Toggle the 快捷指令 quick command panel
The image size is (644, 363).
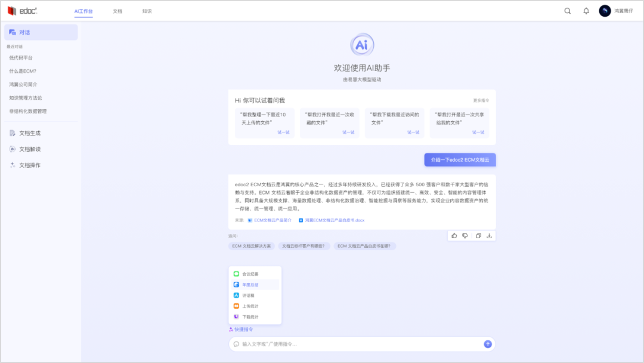244,328
